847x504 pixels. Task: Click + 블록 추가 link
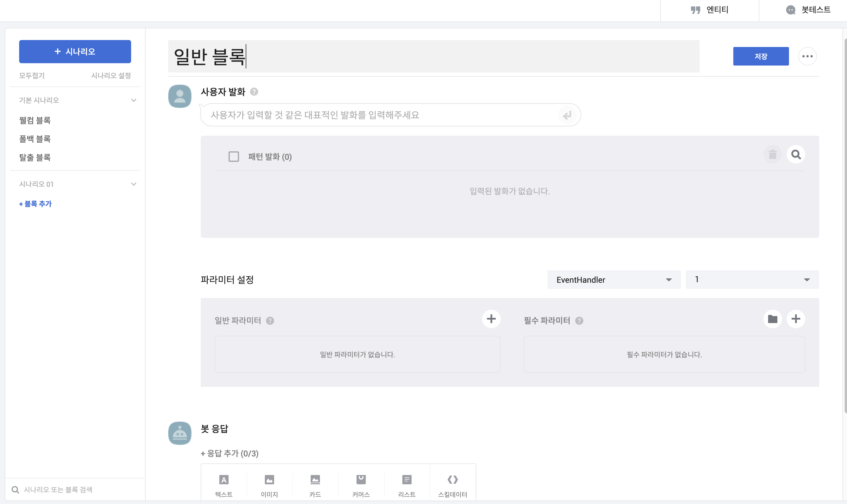[x=35, y=204]
